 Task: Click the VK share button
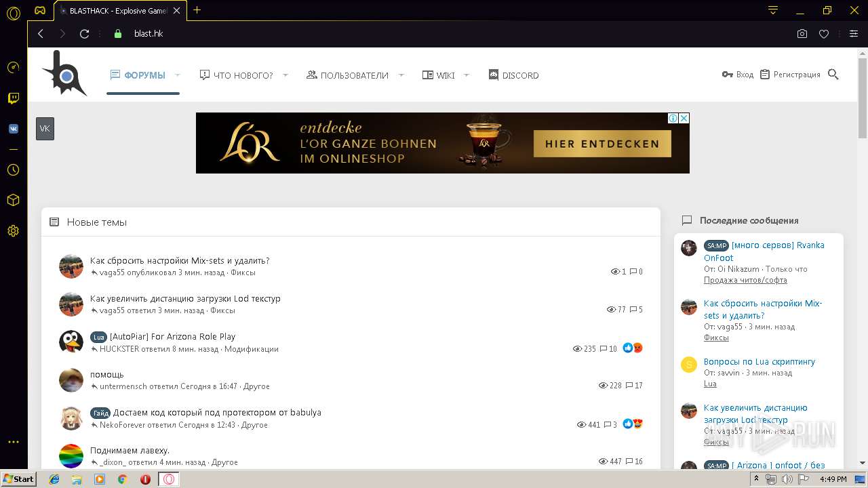click(45, 129)
